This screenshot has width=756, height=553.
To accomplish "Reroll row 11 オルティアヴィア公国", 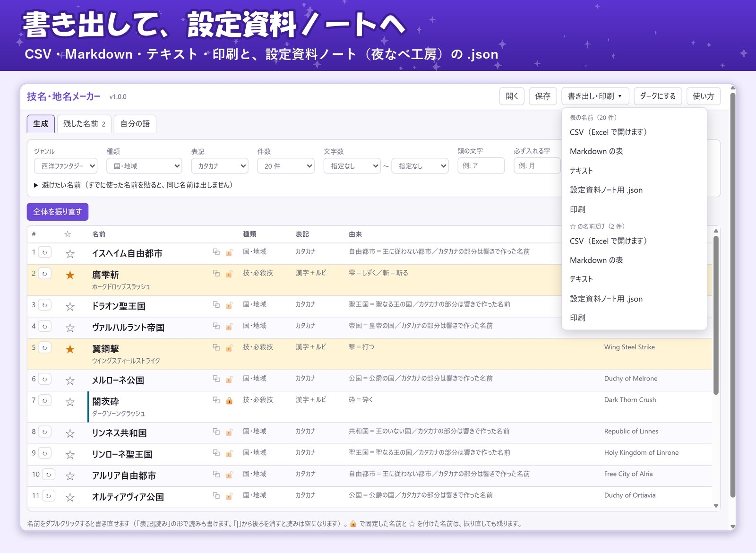I will tap(48, 496).
